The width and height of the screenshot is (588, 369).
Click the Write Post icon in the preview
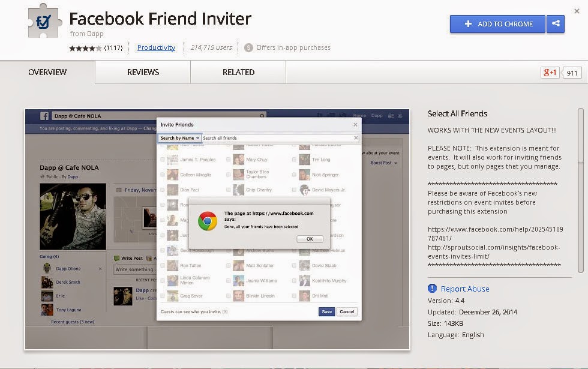tap(116, 258)
